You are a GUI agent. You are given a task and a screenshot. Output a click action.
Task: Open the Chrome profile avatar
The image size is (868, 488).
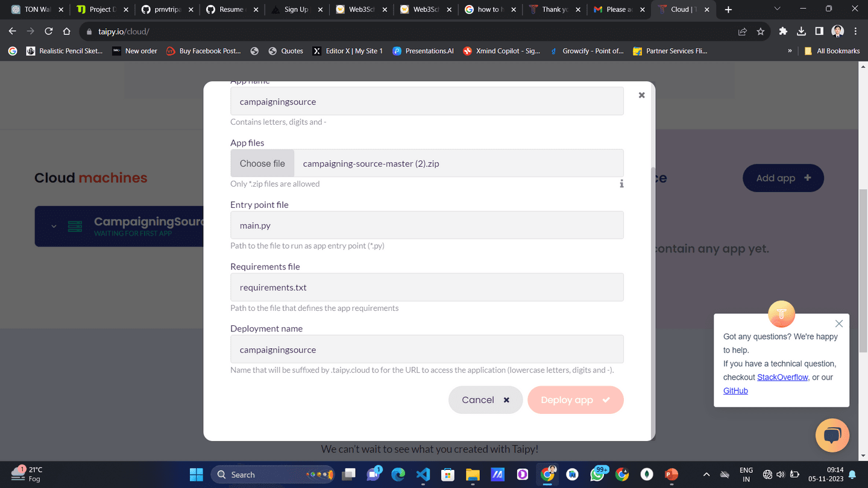tap(837, 31)
